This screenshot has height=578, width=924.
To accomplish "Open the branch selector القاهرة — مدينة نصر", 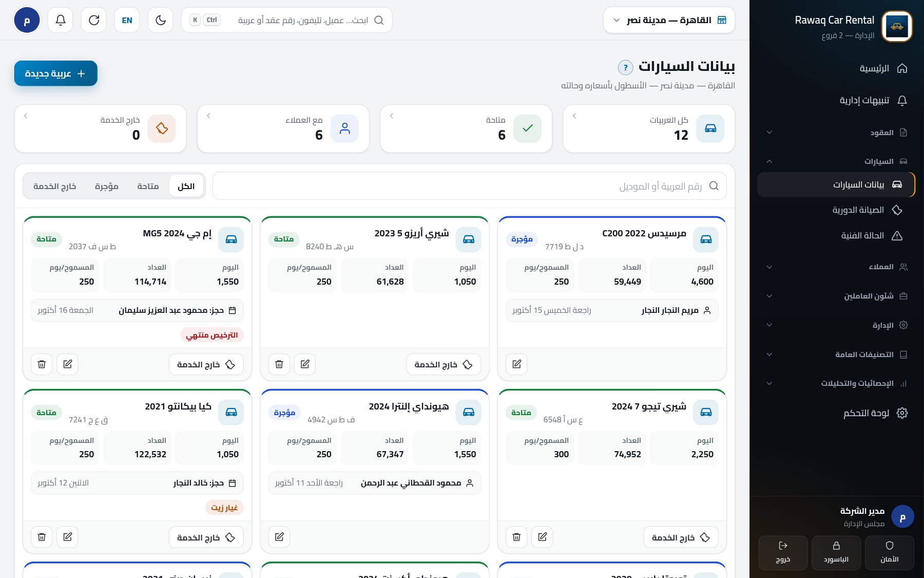I will (669, 20).
